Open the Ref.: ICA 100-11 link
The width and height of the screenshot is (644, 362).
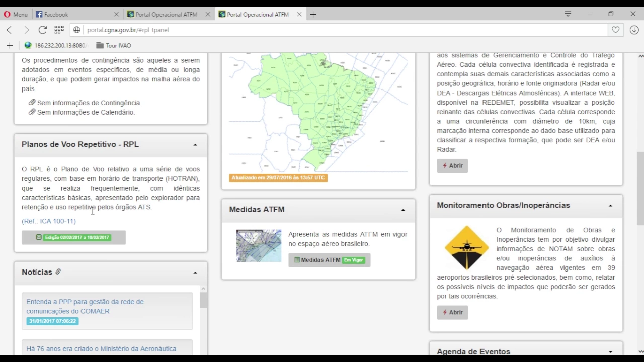click(49, 221)
